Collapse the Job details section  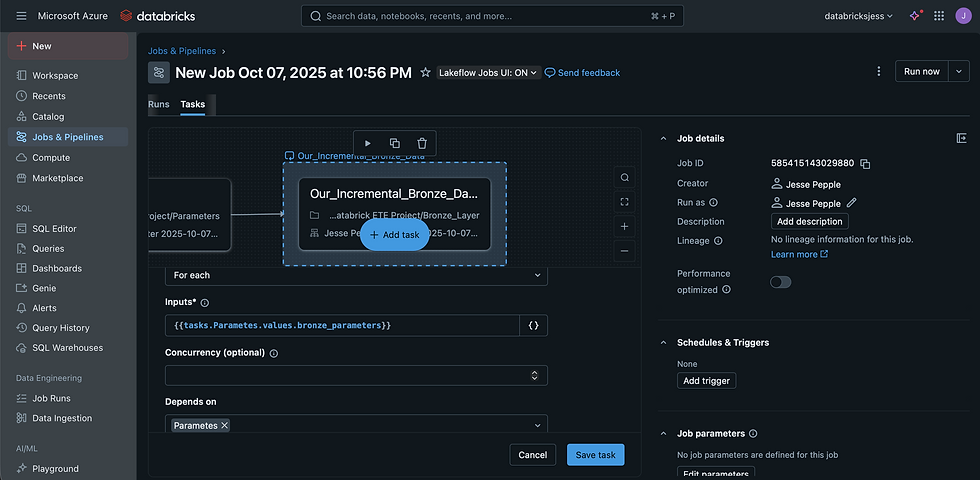click(664, 138)
